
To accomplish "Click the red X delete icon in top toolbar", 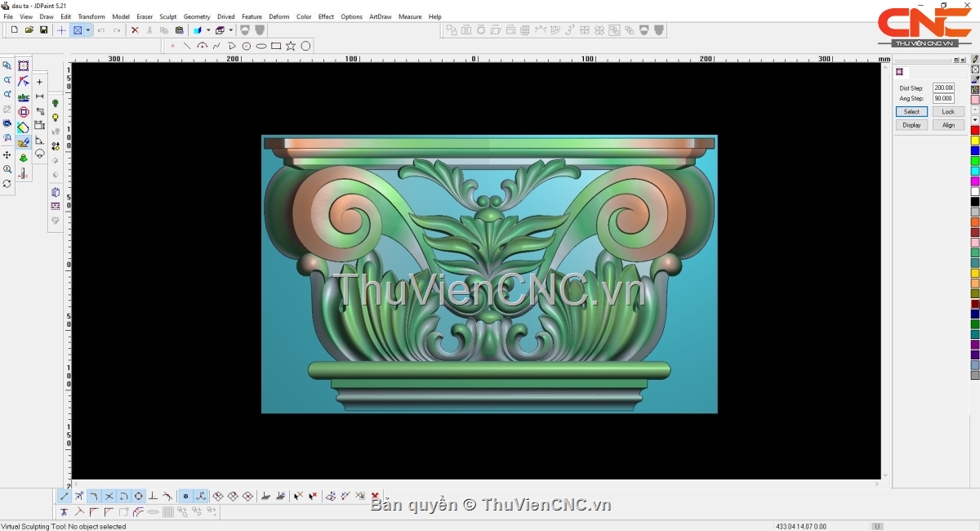I will (x=135, y=30).
